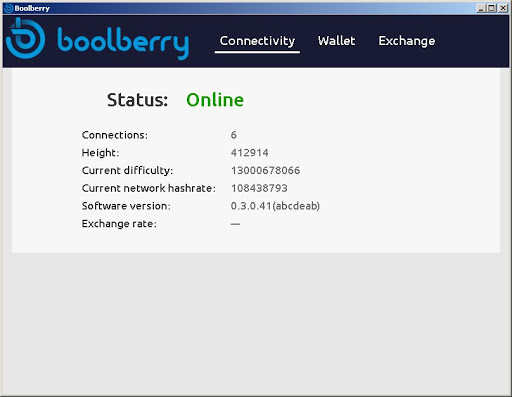Click the Boolberry title bar text

point(32,8)
